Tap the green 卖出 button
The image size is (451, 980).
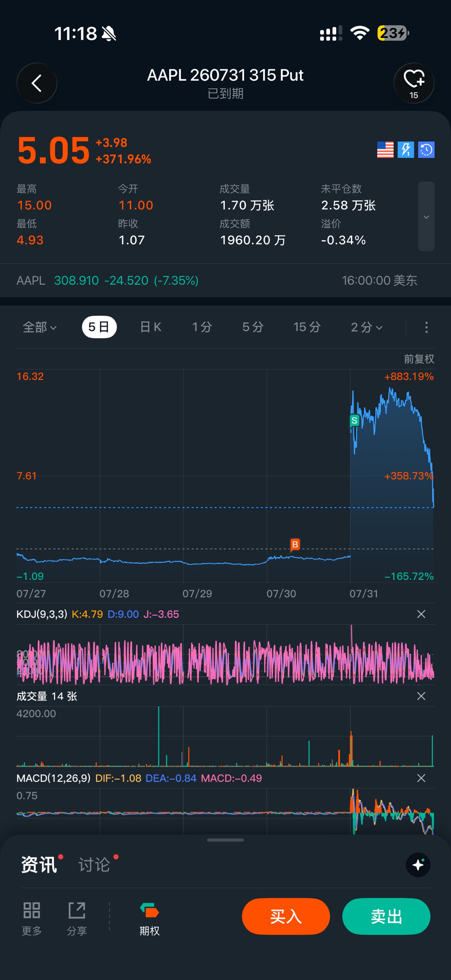[386, 916]
